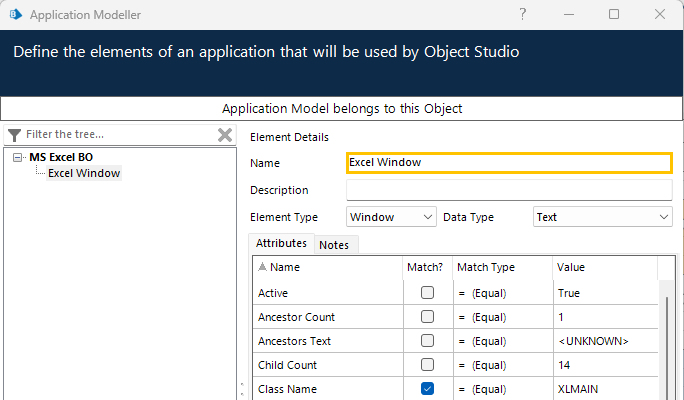Screen dimensions: 684x400
Task: Click into the Filter the tree field
Action: pyautogui.click(x=120, y=134)
